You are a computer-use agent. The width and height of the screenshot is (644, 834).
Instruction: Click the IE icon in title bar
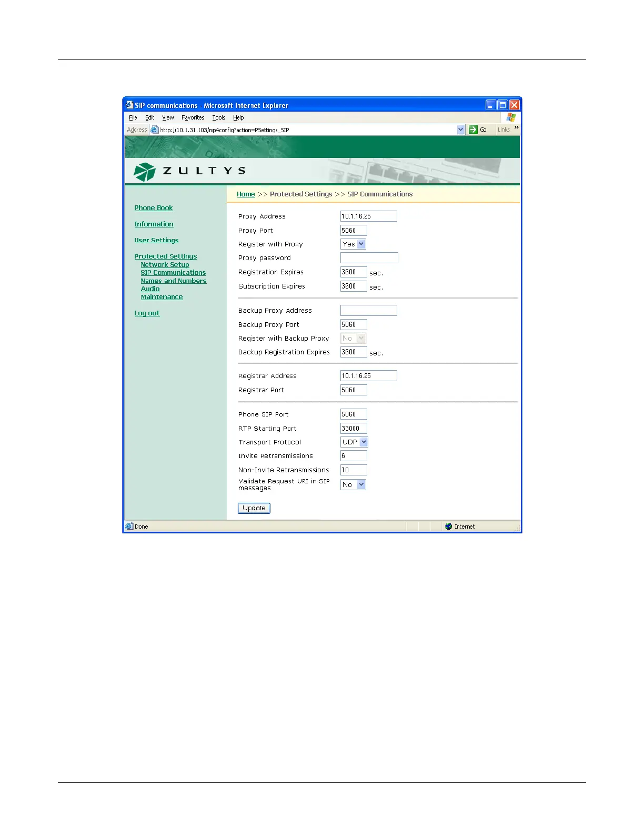[x=129, y=105]
